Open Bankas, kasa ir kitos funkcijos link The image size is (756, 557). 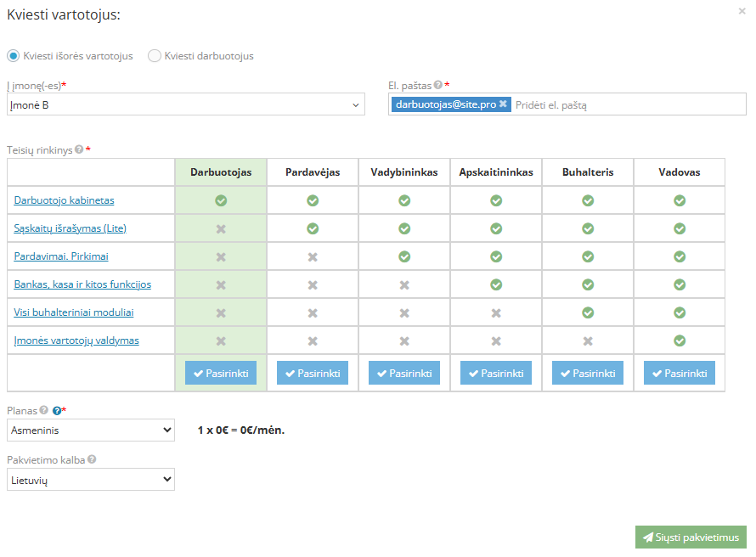(x=82, y=284)
